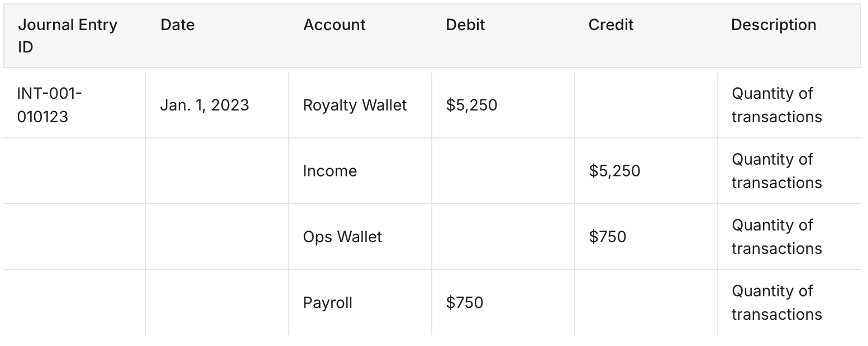This screenshot has height=346, width=868.
Task: Click the description cell in Ops Wallet row
Action: tap(776, 237)
